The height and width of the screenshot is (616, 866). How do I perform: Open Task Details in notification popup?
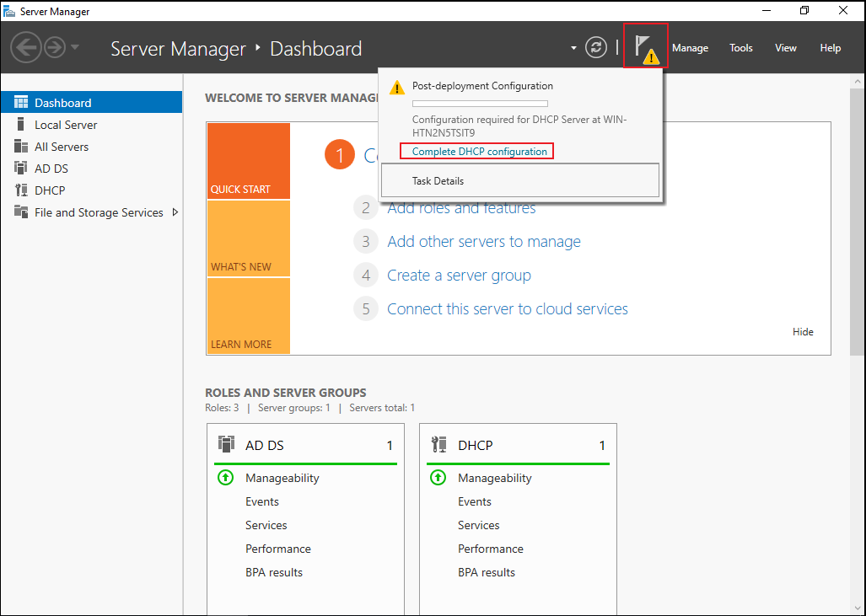tap(520, 180)
